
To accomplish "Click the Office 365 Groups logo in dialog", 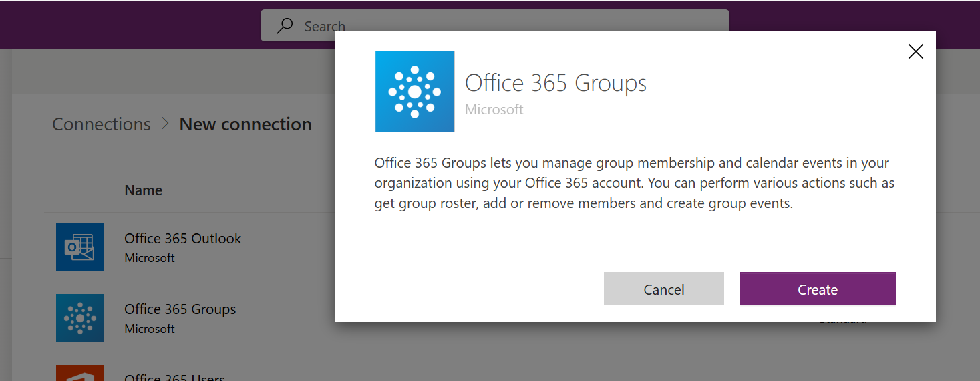I will [415, 92].
